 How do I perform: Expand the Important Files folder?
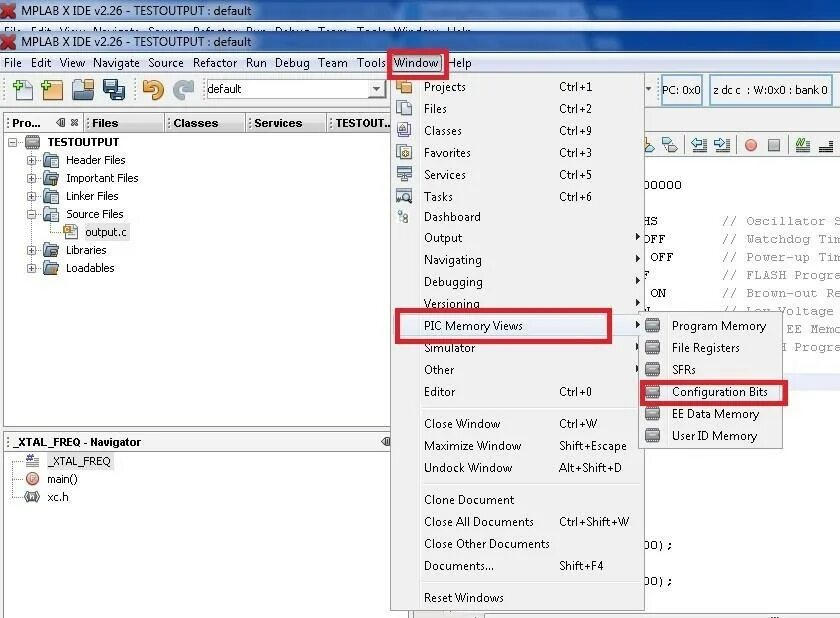(32, 178)
